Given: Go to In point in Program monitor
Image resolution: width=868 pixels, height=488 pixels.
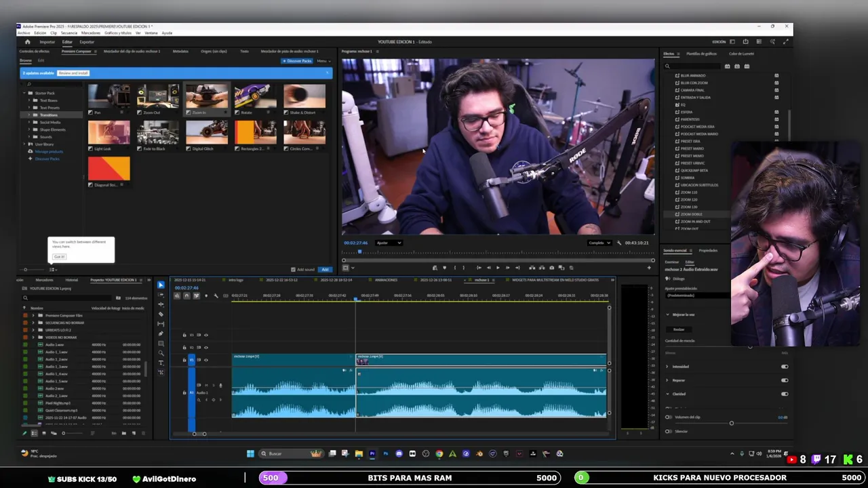Looking at the screenshot, I should pos(479,268).
